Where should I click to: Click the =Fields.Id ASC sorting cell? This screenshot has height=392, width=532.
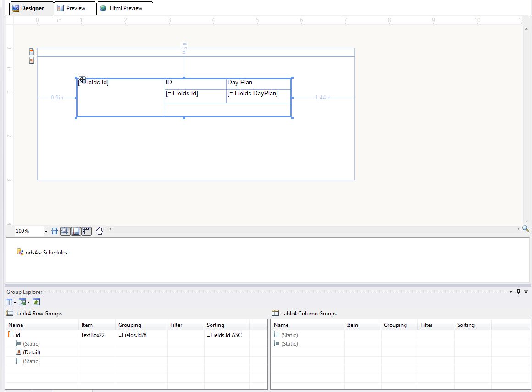[227, 335]
